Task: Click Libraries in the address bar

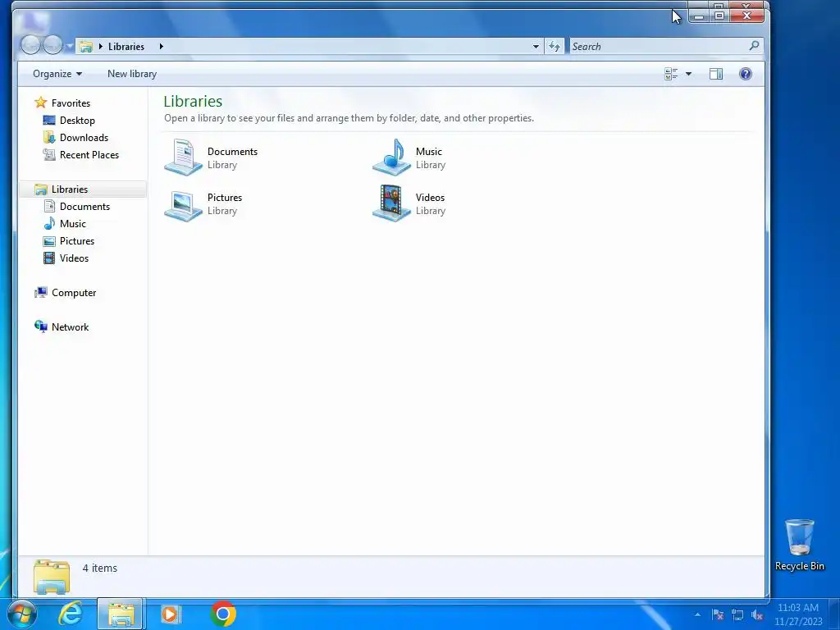Action: click(x=126, y=47)
